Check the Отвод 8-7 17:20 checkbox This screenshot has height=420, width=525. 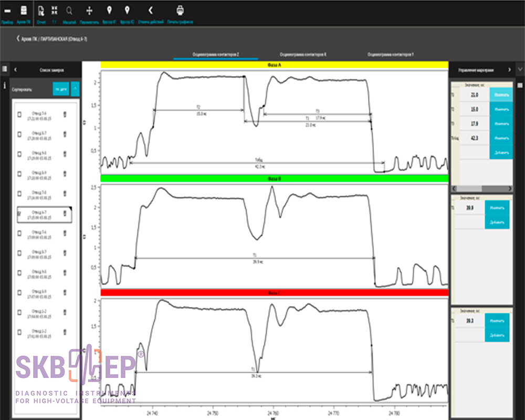coord(19,134)
